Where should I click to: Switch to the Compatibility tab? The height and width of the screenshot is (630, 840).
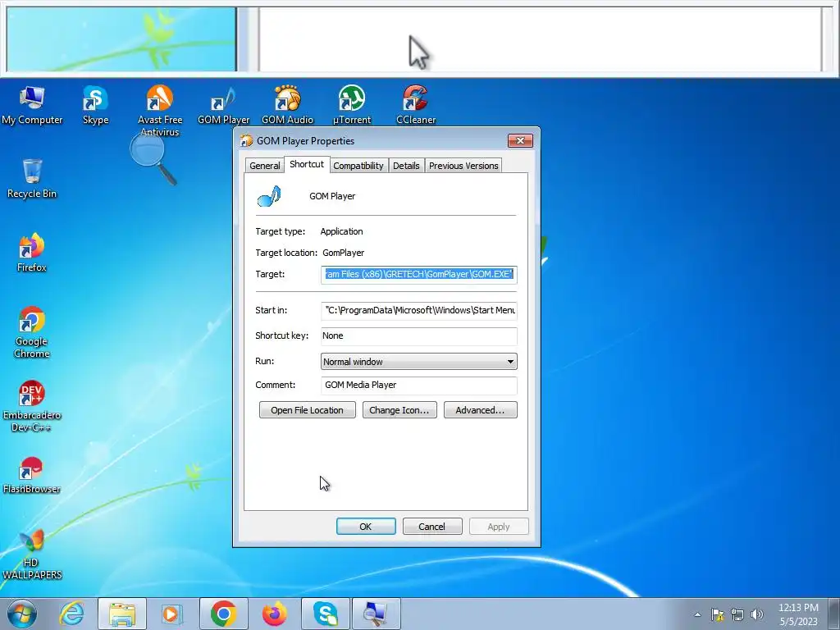[358, 166]
